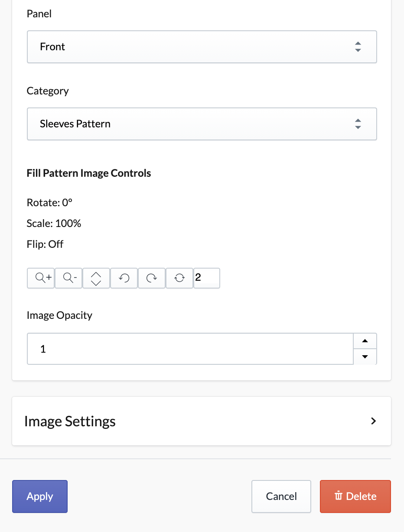Focus the Image Opacity input field
The width and height of the screenshot is (404, 532).
(x=190, y=349)
